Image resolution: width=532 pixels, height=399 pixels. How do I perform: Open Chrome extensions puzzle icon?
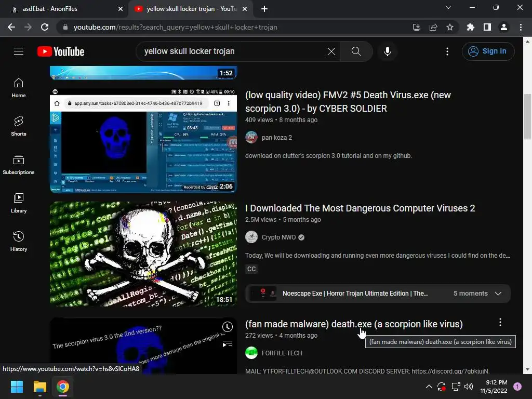click(470, 27)
